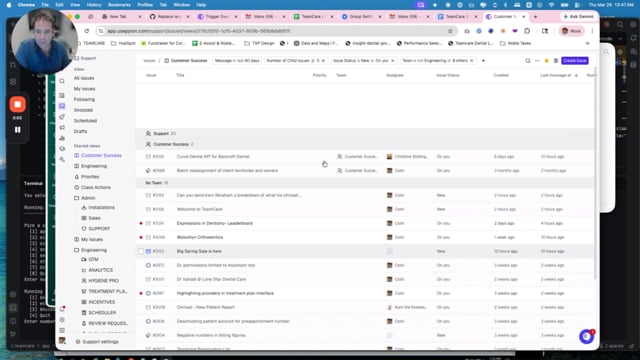Click the Priority column header
The image size is (640, 360).
[x=319, y=75]
